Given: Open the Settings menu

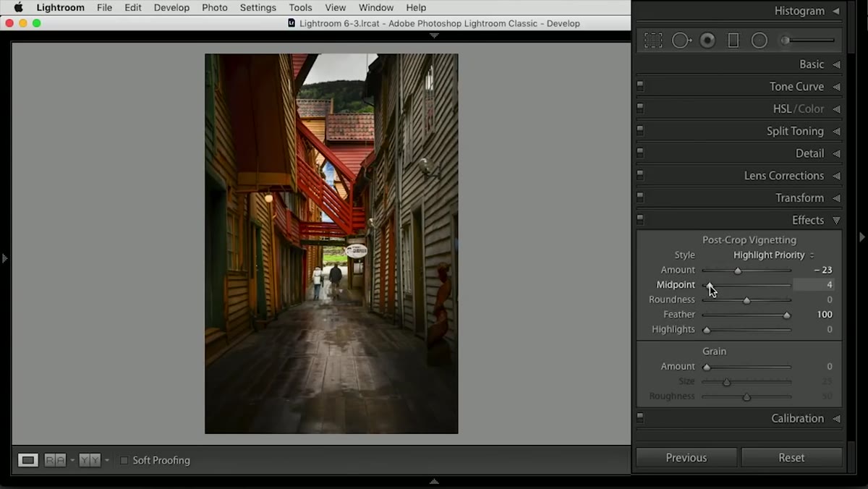Looking at the screenshot, I should (258, 7).
